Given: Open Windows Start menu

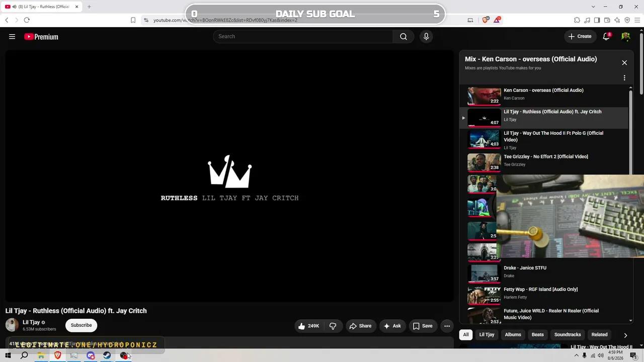Looking at the screenshot, I should pyautogui.click(x=8, y=355).
